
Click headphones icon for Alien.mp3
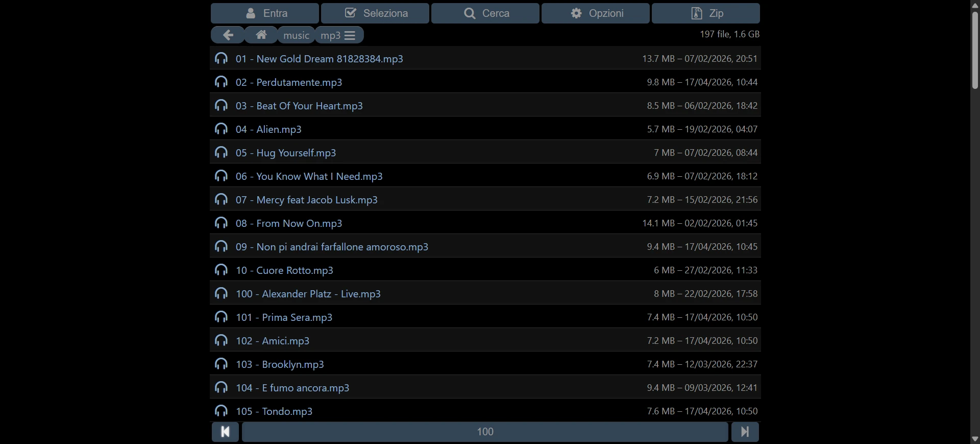tap(221, 129)
